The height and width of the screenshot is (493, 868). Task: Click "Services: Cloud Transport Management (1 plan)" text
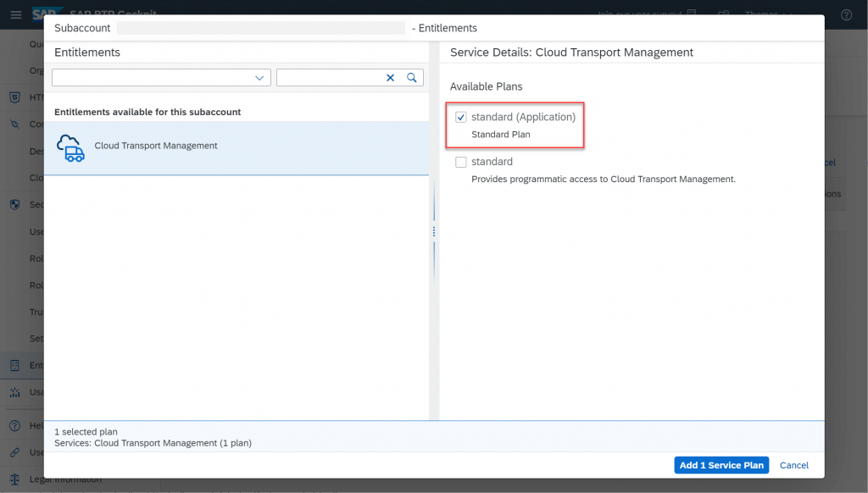(x=153, y=443)
